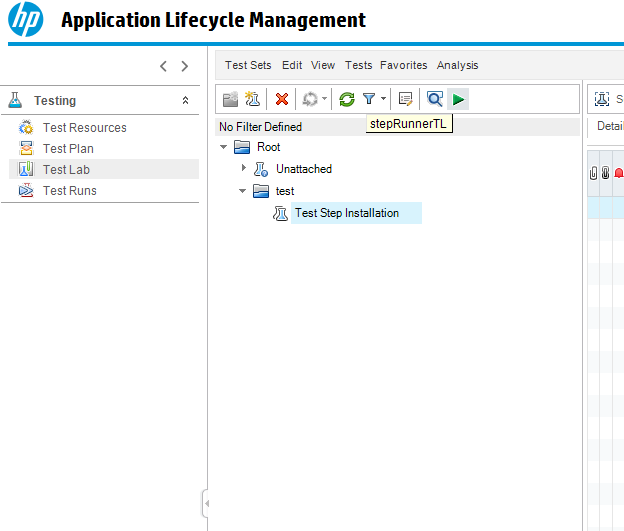The height and width of the screenshot is (531, 624).
Task: Collapse the Testing module section
Action: coord(185,100)
